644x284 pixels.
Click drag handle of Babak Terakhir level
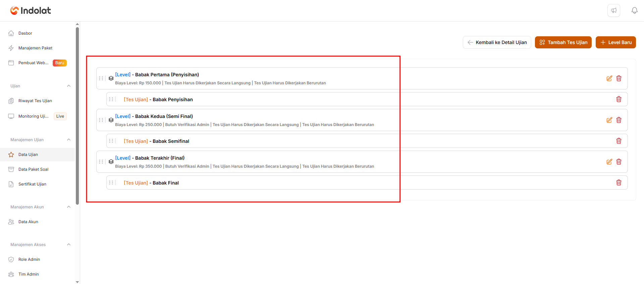coord(101,162)
